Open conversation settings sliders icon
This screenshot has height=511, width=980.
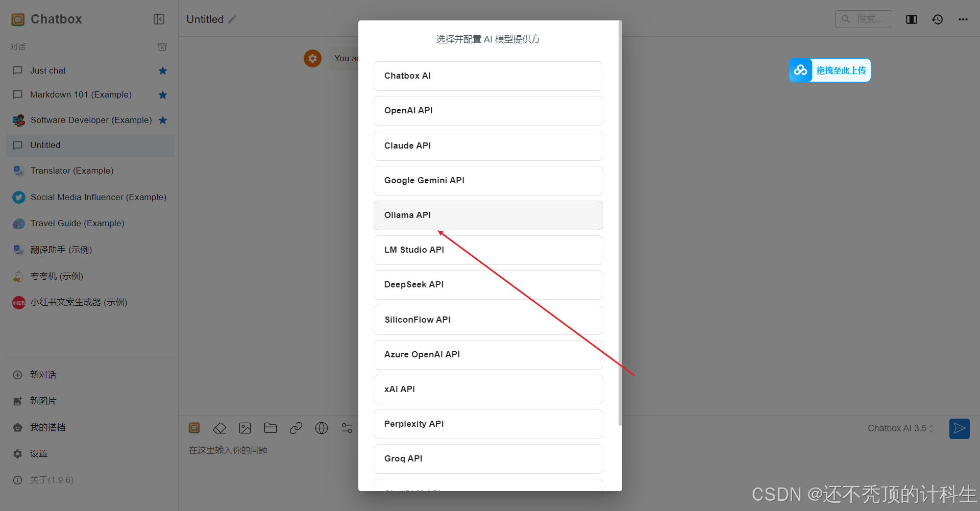point(347,428)
